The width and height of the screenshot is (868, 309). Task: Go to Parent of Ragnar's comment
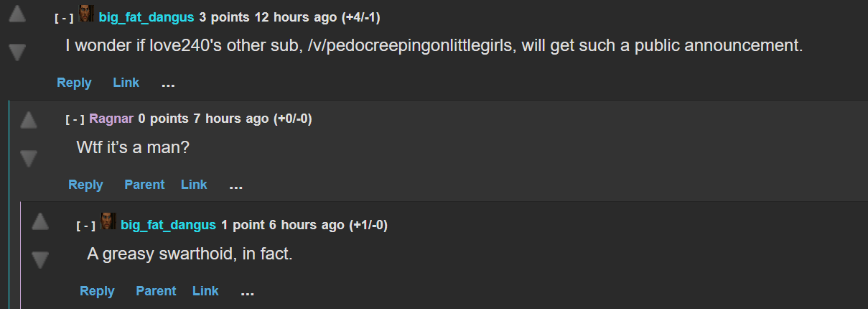(x=144, y=185)
